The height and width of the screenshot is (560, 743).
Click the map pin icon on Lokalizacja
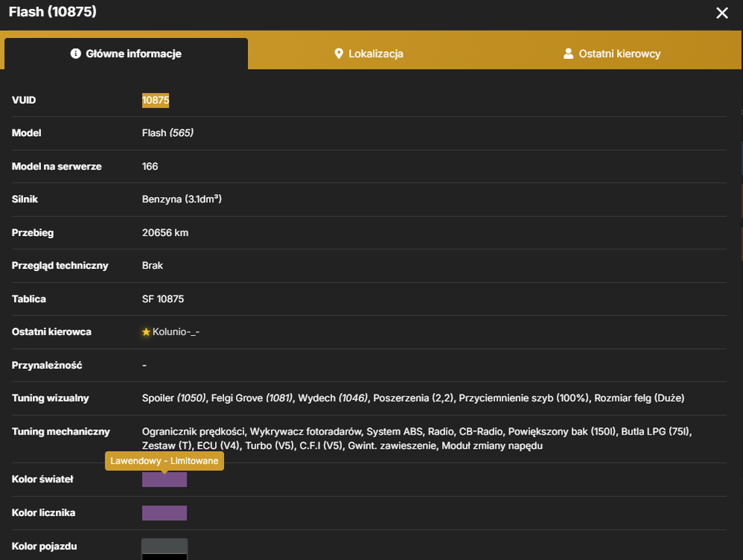[338, 54]
